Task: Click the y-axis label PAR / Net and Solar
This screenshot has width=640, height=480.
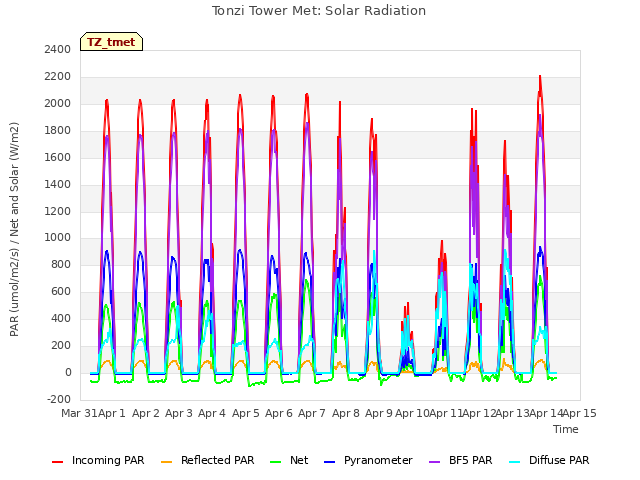Action: pyautogui.click(x=14, y=229)
